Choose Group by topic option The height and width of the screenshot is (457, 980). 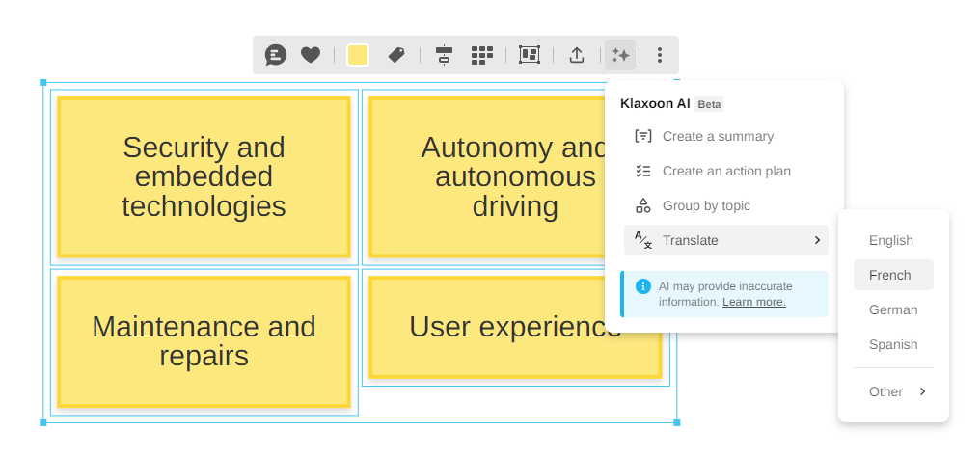pyautogui.click(x=705, y=206)
